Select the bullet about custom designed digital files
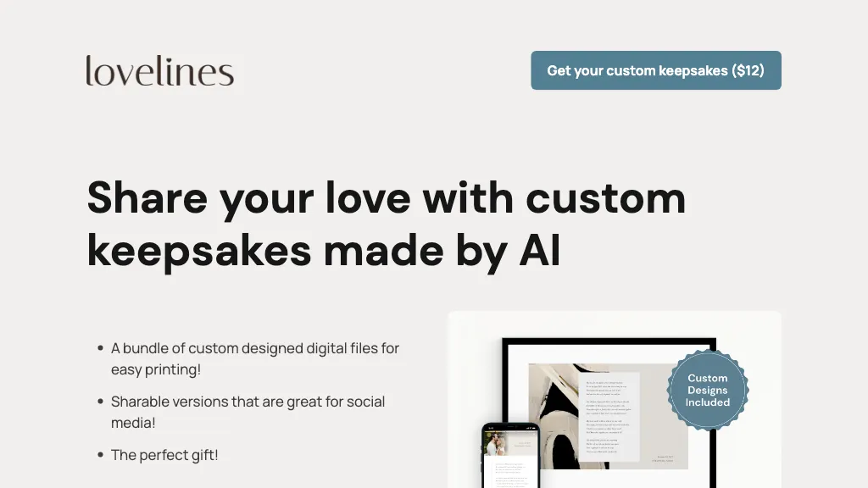This screenshot has height=488, width=868. click(x=254, y=358)
